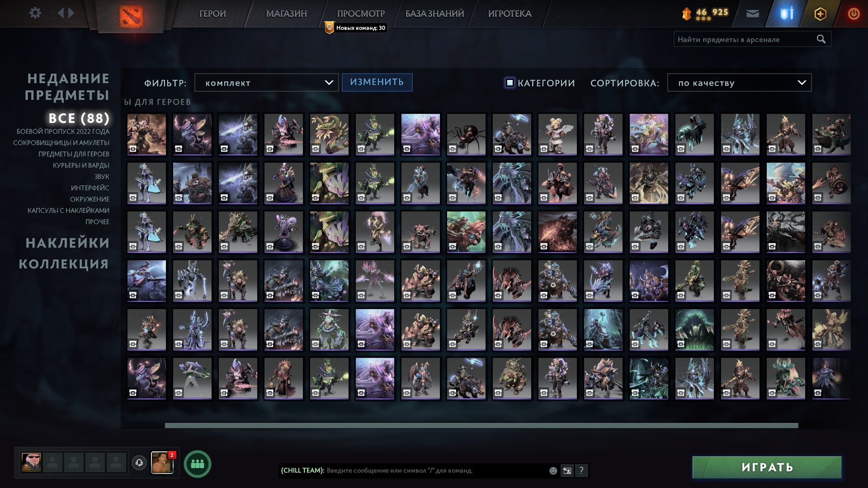
Task: Click the horizontal inventory scrollbar
Action: pos(481,426)
